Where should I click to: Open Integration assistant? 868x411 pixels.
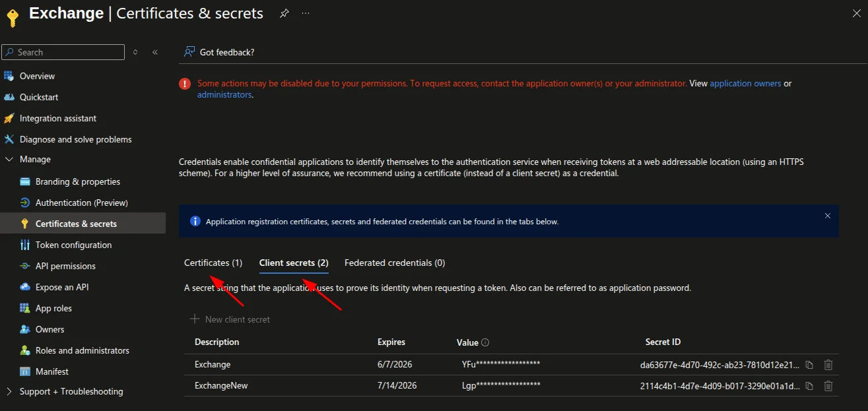[x=58, y=118]
